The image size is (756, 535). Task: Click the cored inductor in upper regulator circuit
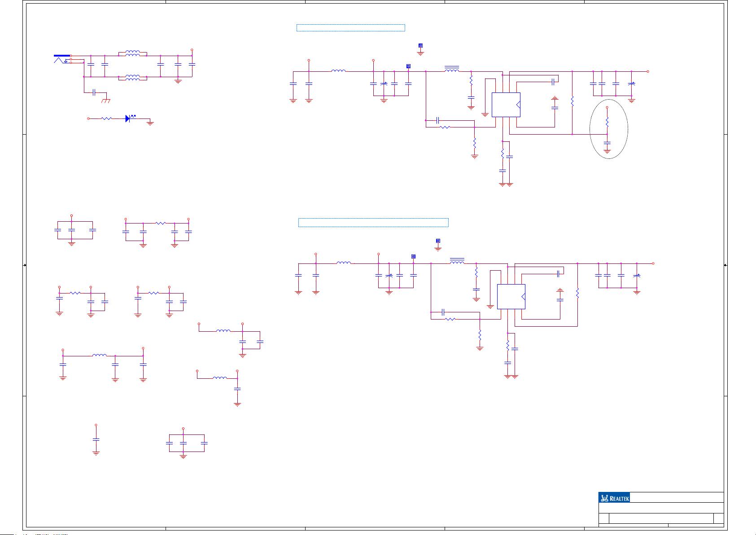click(x=451, y=70)
